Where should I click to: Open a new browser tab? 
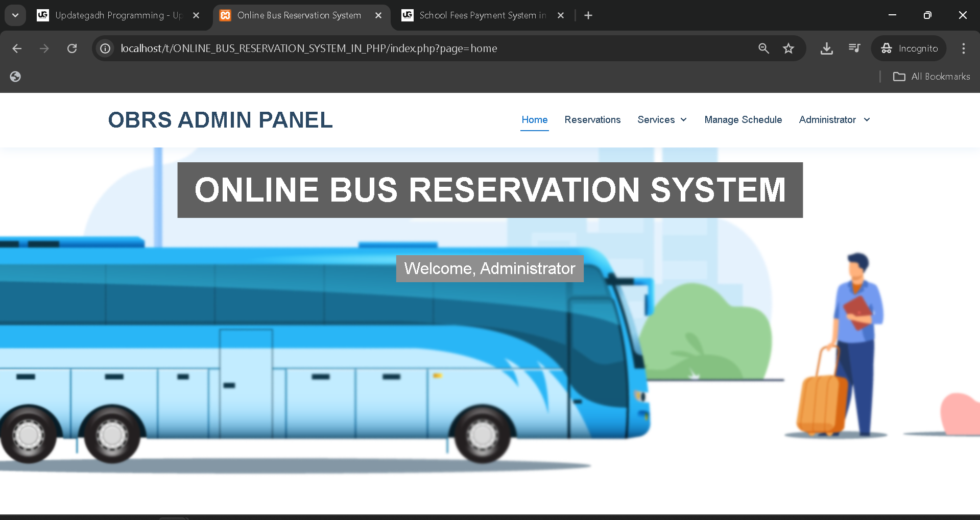tap(588, 15)
